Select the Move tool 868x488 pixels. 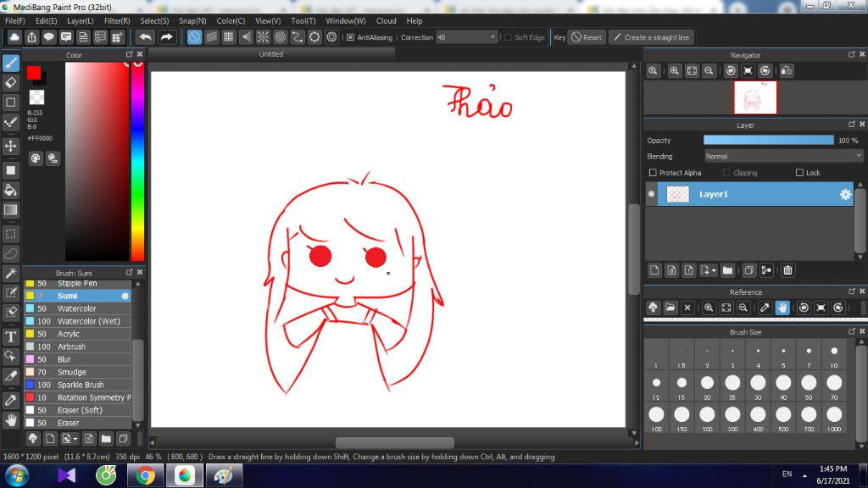pos(10,146)
